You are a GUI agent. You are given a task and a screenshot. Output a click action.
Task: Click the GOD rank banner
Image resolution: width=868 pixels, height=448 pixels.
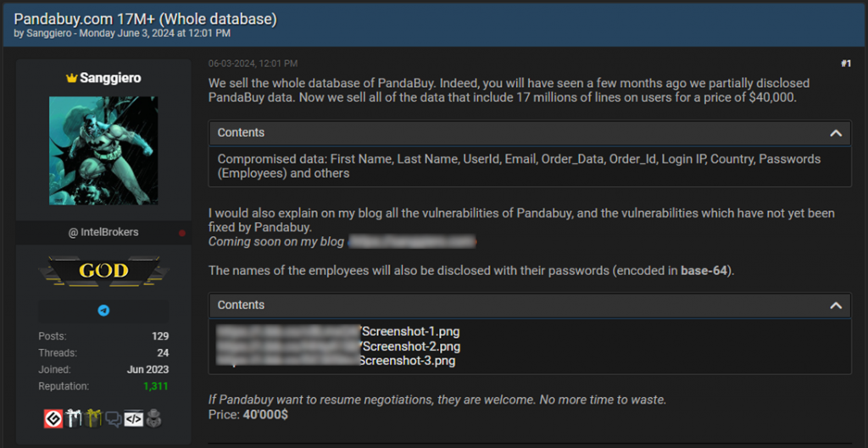103,271
